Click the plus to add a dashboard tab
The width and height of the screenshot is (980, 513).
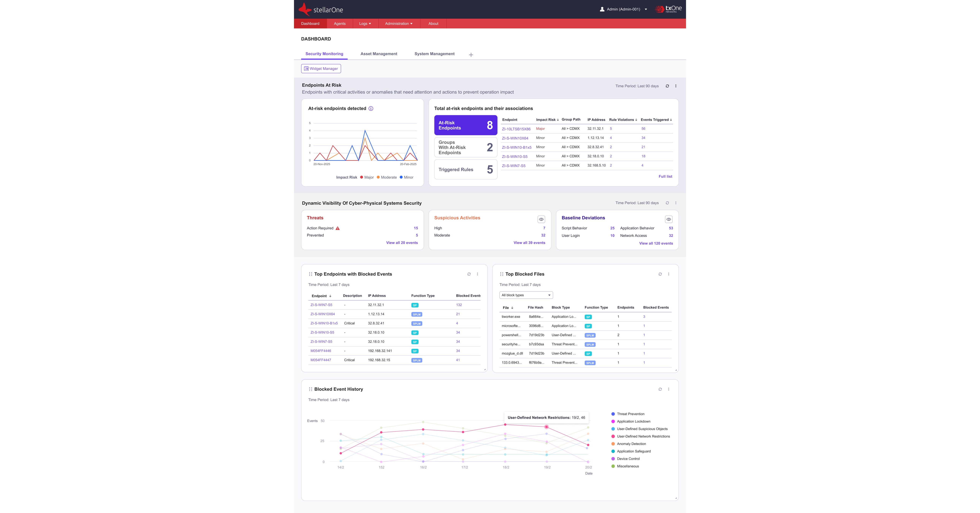click(471, 54)
